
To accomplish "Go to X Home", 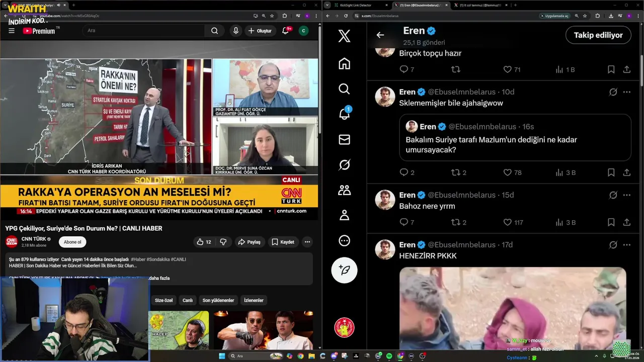I will (344, 63).
